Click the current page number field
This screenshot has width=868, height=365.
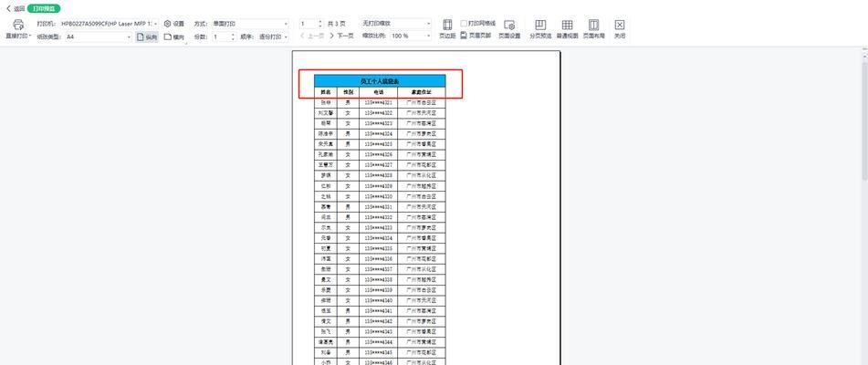click(309, 24)
